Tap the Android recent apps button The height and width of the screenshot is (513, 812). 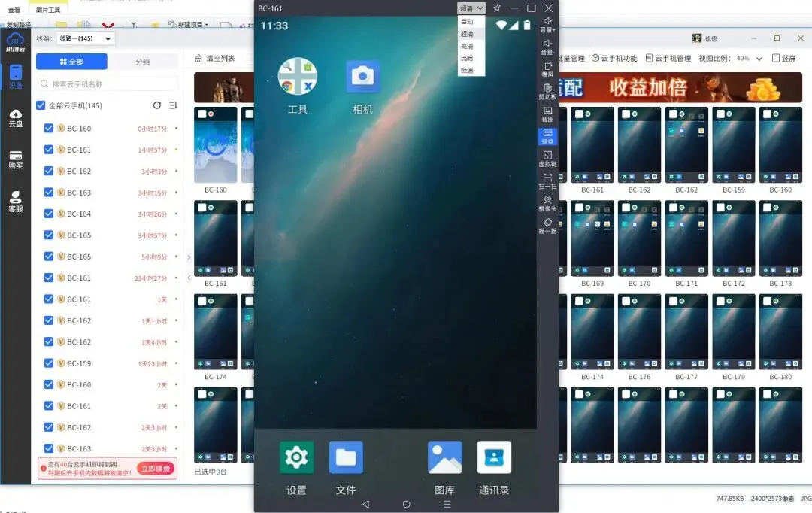pos(447,504)
